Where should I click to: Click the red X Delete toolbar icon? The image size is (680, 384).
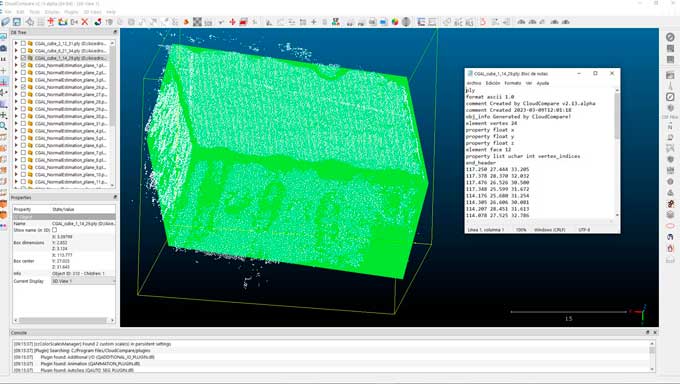pyautogui.click(x=85, y=22)
